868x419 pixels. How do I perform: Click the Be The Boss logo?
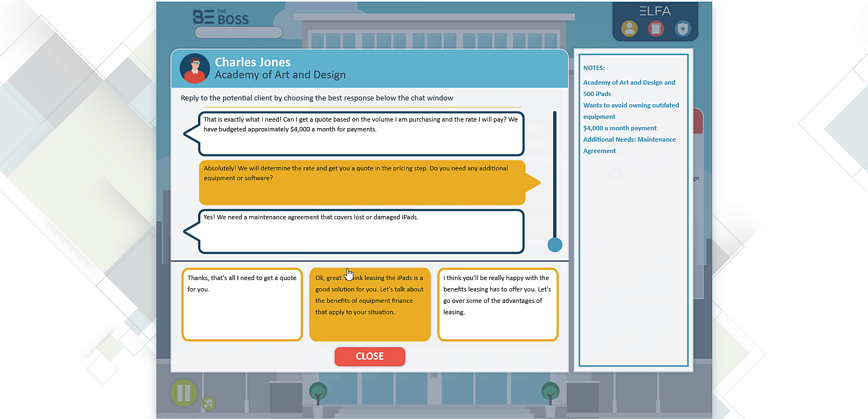click(221, 18)
